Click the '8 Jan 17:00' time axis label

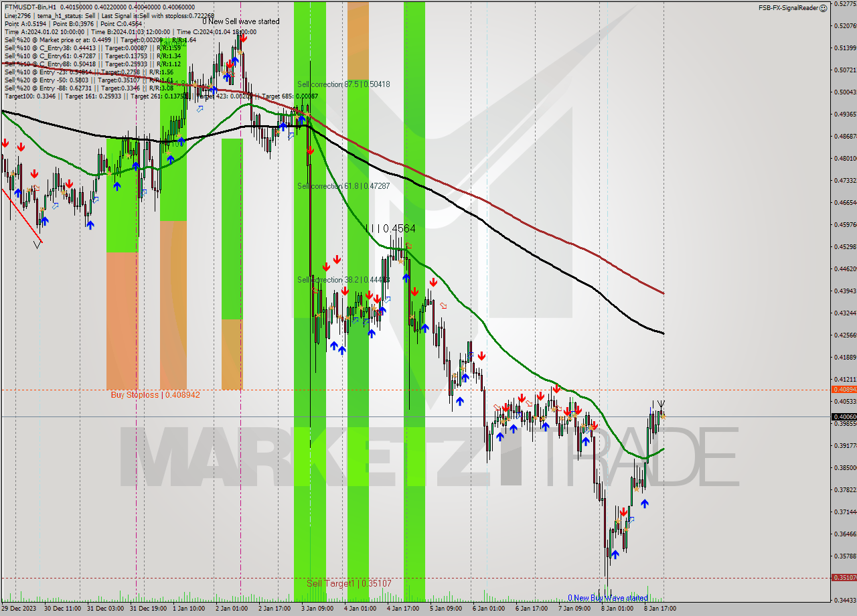(660, 609)
